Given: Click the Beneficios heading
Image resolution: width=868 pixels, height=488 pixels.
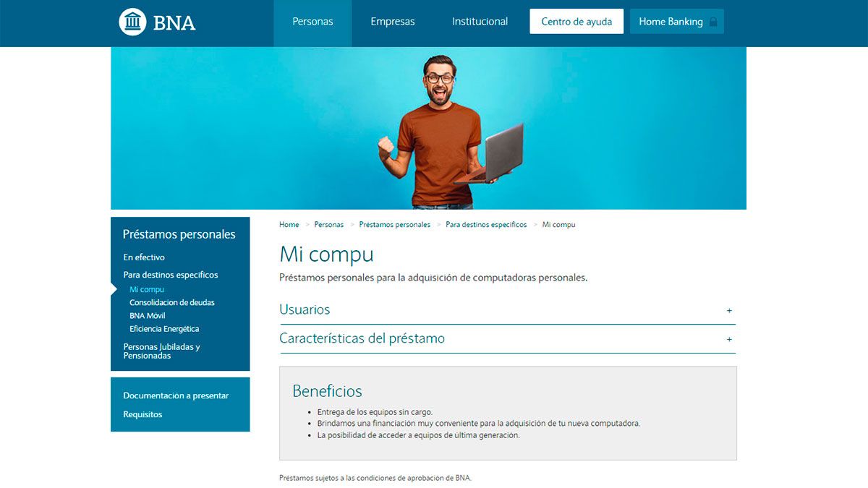Looking at the screenshot, I should [x=327, y=391].
